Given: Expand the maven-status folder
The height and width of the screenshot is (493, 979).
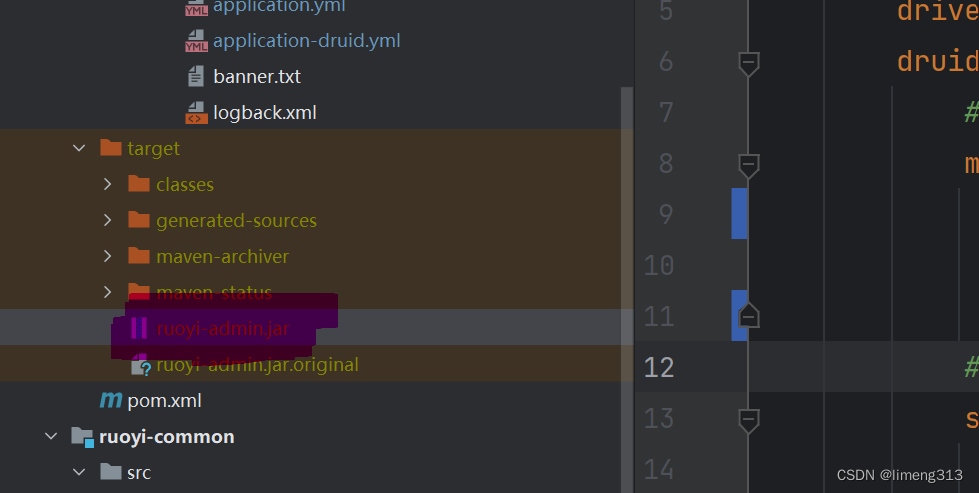Looking at the screenshot, I should coord(107,292).
